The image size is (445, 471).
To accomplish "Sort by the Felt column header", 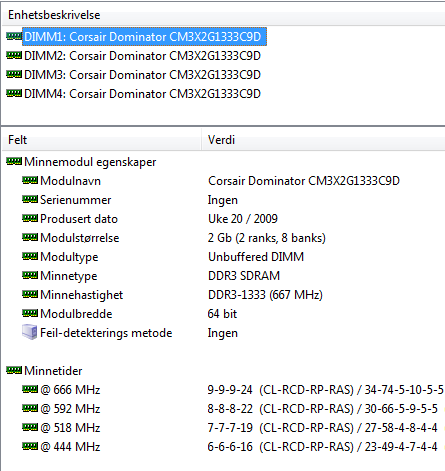I will [101, 140].
